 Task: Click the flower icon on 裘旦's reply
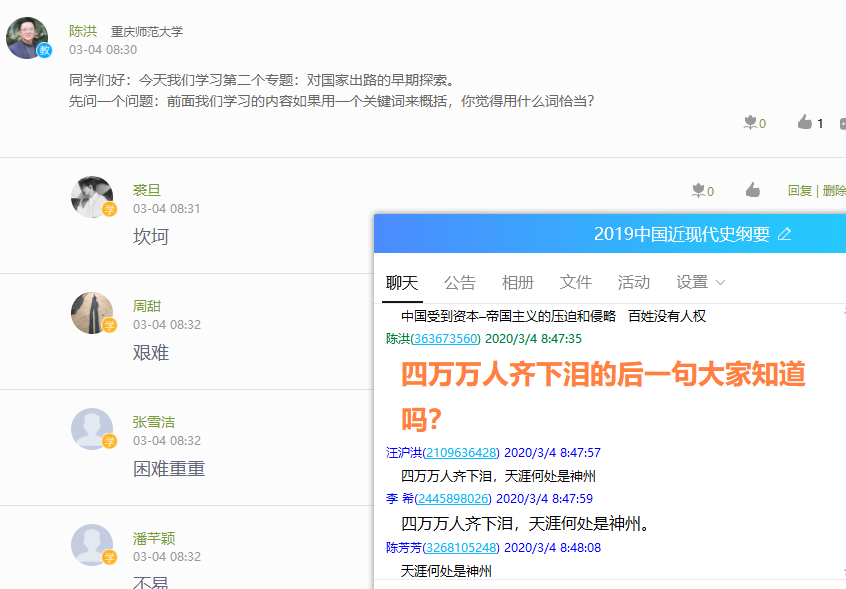coord(697,189)
